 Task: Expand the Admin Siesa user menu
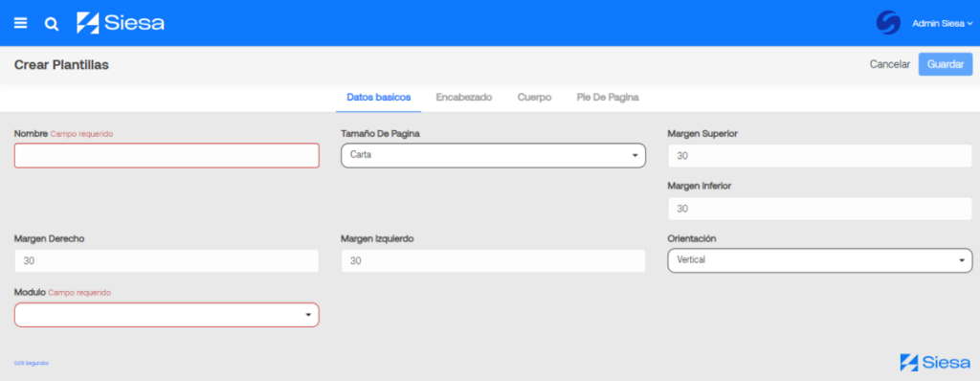[x=943, y=23]
